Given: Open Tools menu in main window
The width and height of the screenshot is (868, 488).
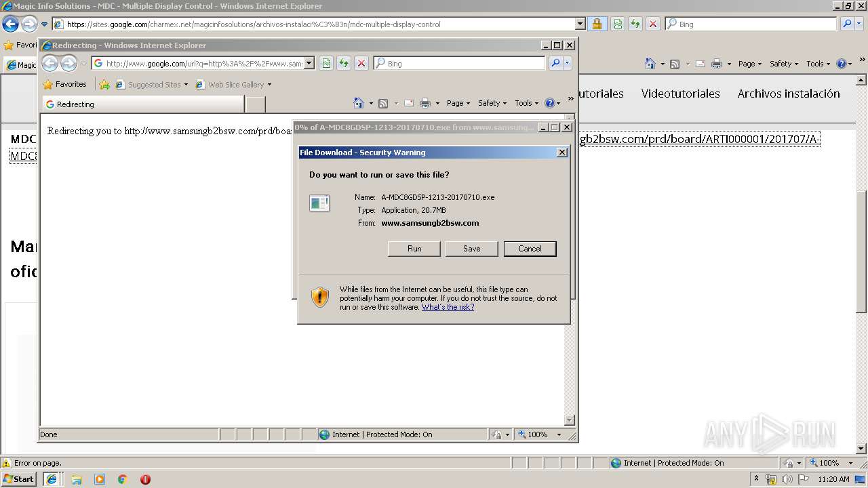Looking at the screenshot, I should (818, 64).
